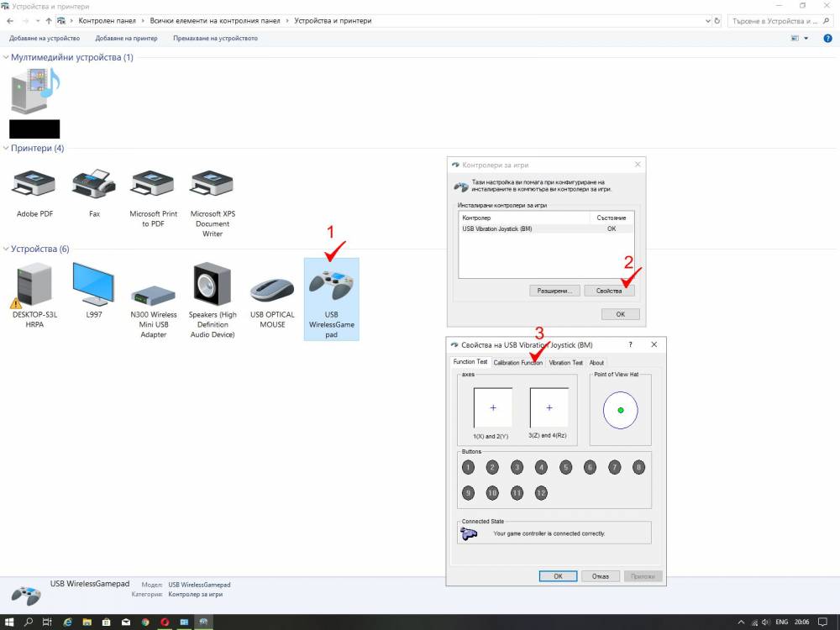Select the USB WirelessGamepad device icon
The width and height of the screenshot is (840, 630).
[331, 286]
